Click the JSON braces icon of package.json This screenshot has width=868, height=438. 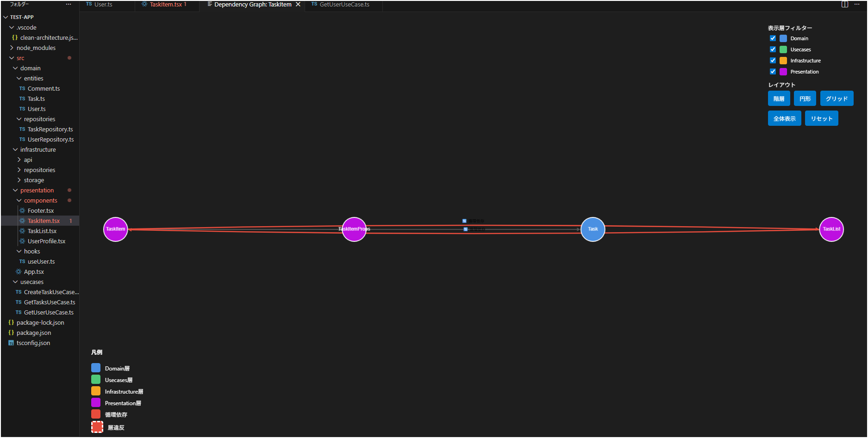(x=11, y=333)
